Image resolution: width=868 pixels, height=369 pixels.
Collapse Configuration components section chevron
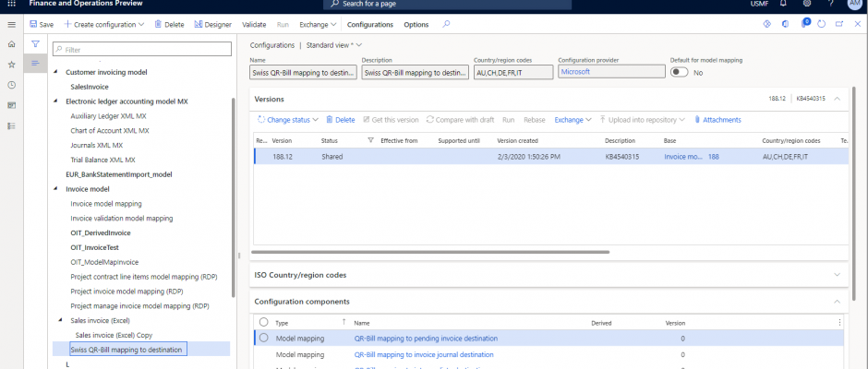837,302
